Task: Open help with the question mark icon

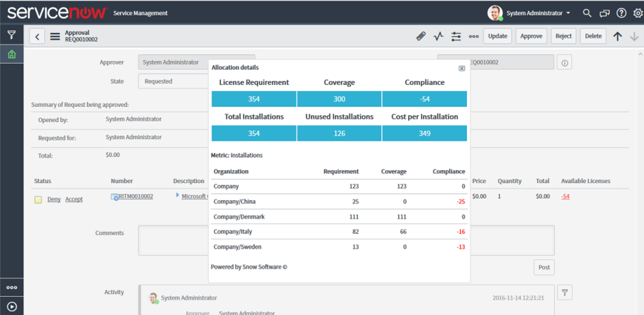Action: tap(621, 13)
